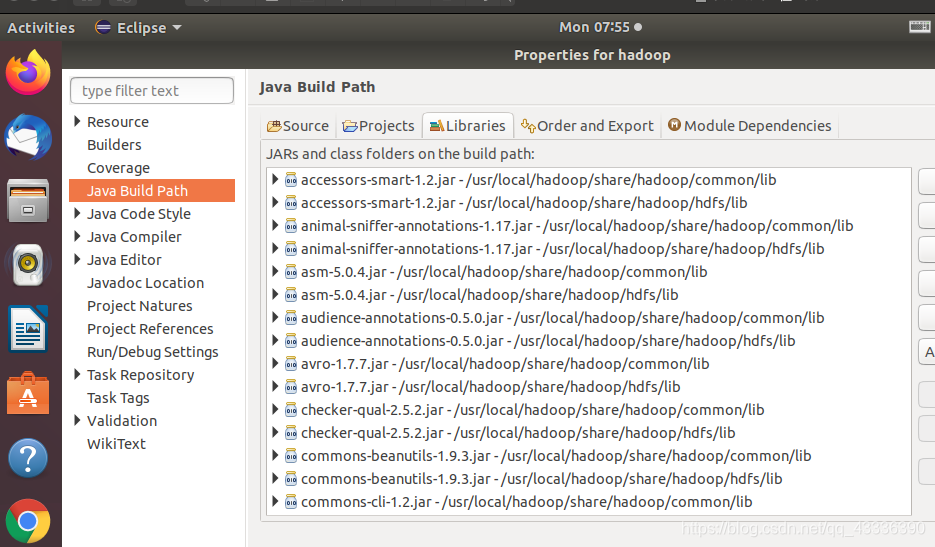Image resolution: width=935 pixels, height=547 pixels.
Task: Open Firefox from the dock
Action: (28, 73)
